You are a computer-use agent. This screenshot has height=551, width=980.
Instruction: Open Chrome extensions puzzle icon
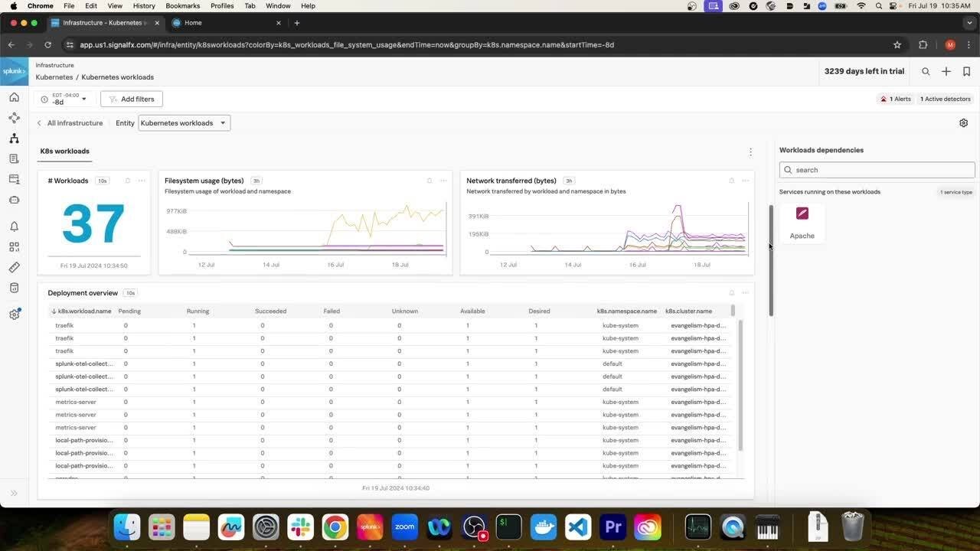(x=923, y=45)
